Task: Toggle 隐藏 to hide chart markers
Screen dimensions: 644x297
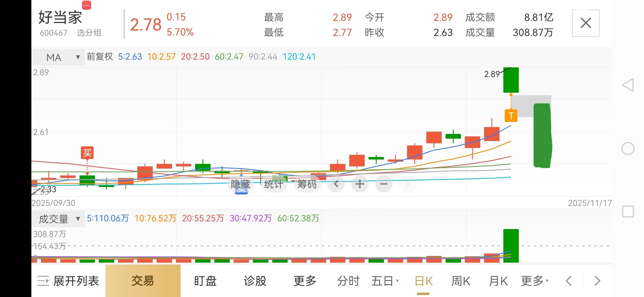Action: [241, 184]
